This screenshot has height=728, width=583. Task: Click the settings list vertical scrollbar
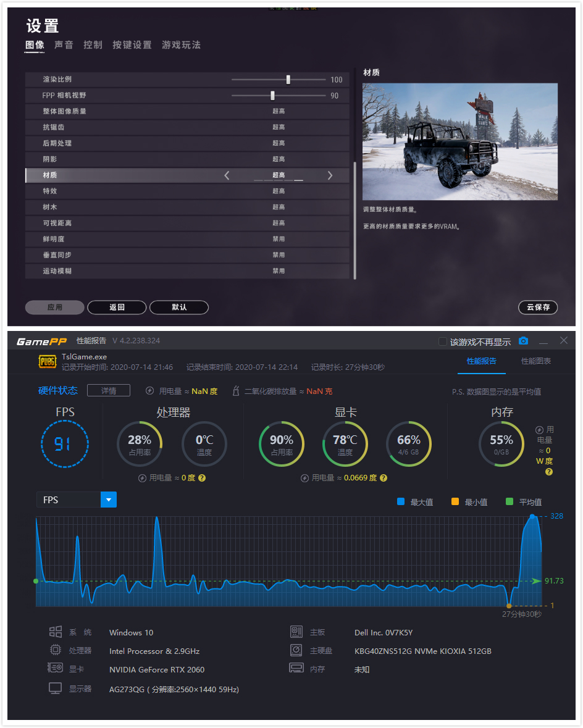point(355,220)
